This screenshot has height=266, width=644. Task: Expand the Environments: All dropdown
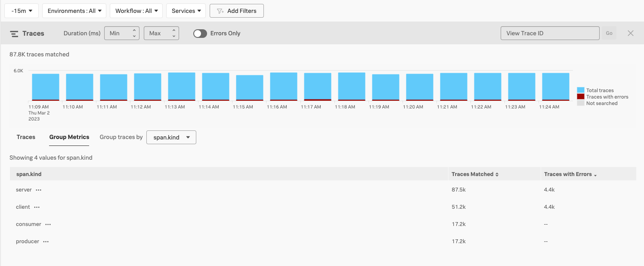[74, 11]
